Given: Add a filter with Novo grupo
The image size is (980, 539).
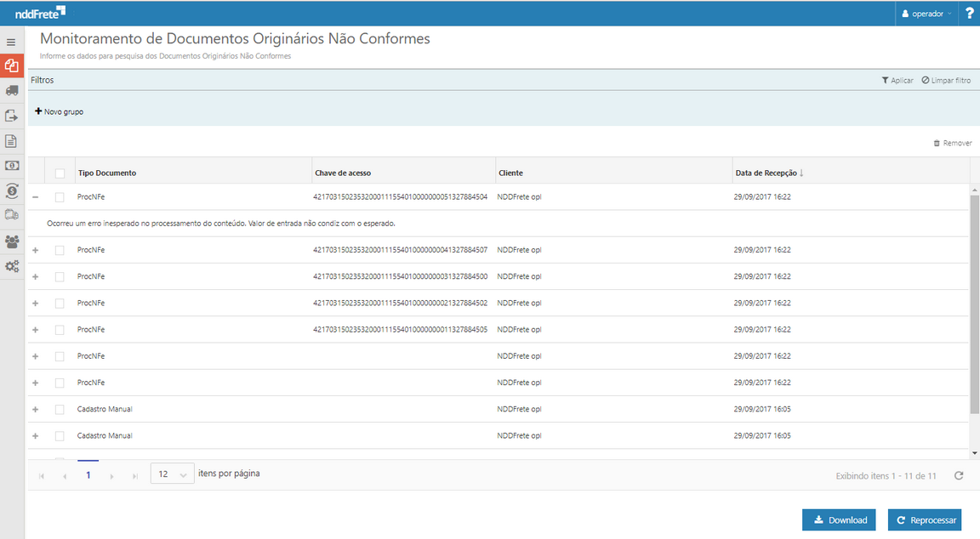Looking at the screenshot, I should click(x=59, y=112).
